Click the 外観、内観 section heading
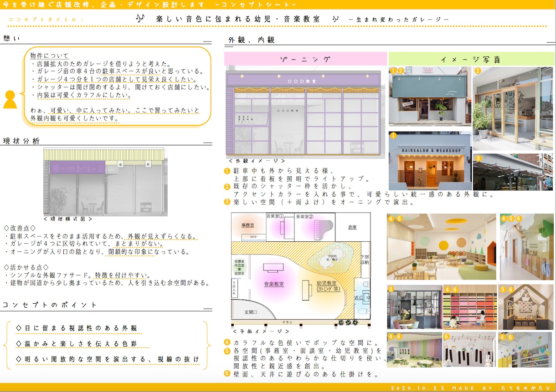The image size is (556, 392). [x=252, y=40]
